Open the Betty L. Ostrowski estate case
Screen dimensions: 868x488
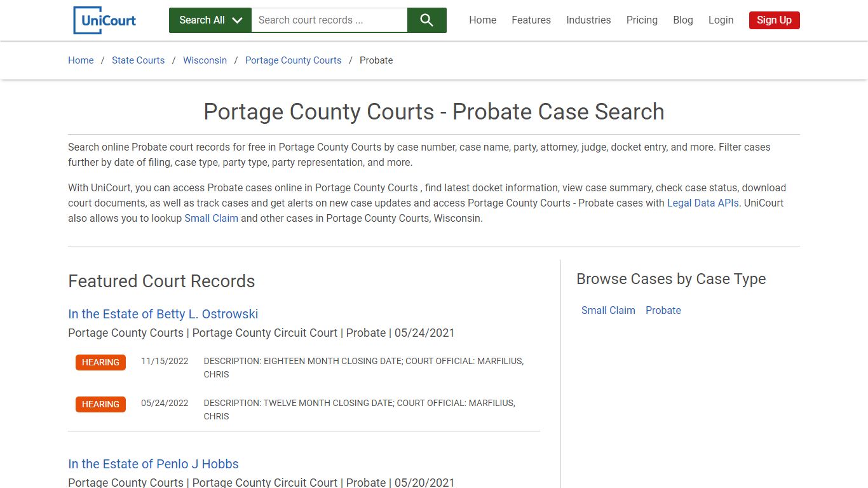click(x=163, y=314)
